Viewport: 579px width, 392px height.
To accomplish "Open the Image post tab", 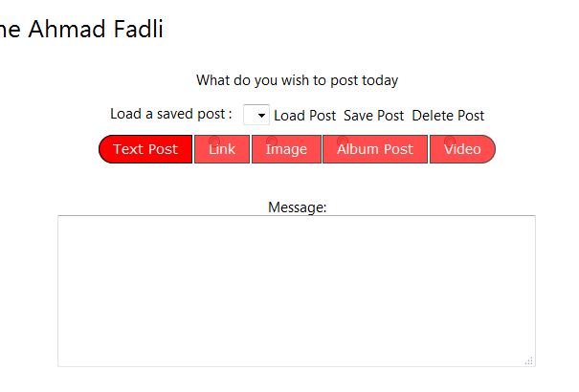I will (x=286, y=150).
